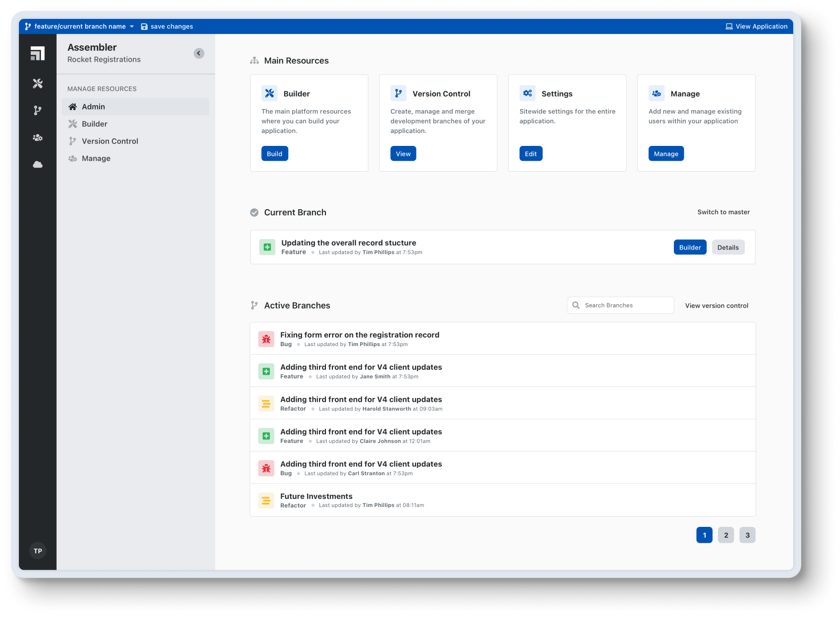840x617 pixels.
Task: Click the Version Control card branch icon
Action: (x=398, y=93)
